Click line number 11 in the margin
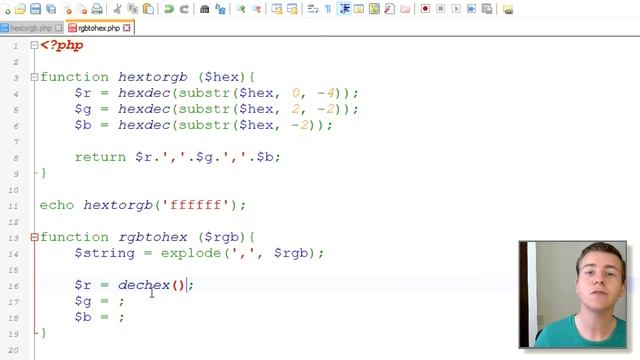 tap(13, 206)
